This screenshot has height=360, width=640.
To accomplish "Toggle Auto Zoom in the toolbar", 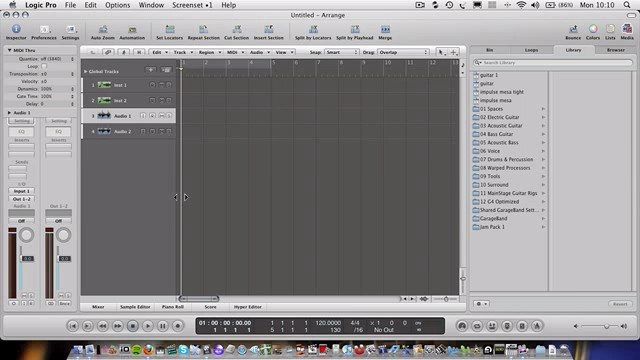I will click(103, 29).
